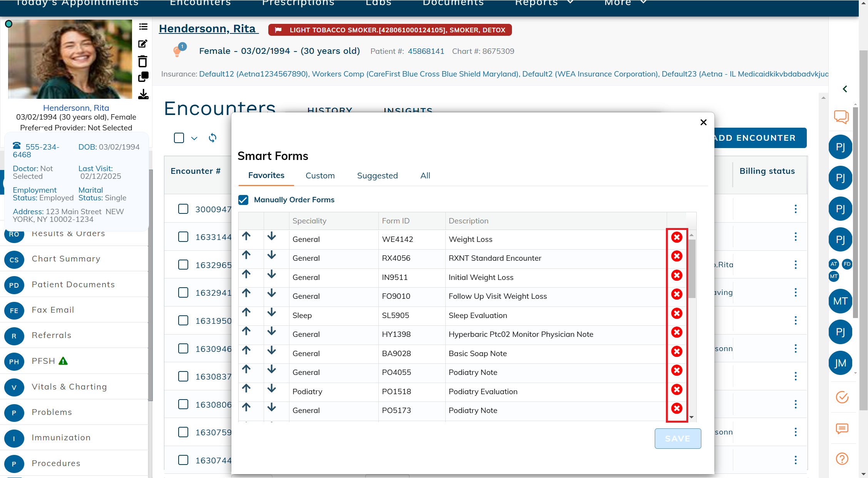
Task: Open task checkmark icon in right sidebar
Action: pyautogui.click(x=842, y=397)
